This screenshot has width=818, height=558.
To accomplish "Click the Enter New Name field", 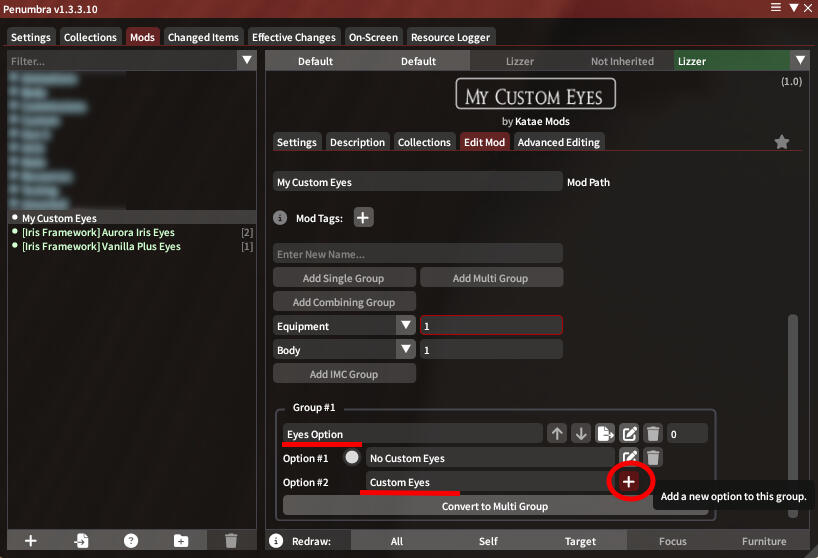I will tap(417, 254).
